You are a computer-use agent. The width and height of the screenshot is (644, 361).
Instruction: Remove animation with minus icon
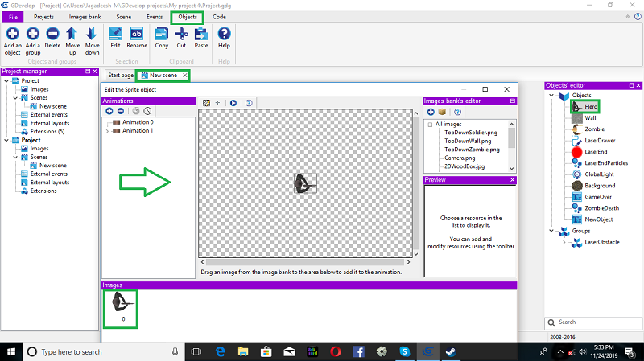tap(121, 111)
